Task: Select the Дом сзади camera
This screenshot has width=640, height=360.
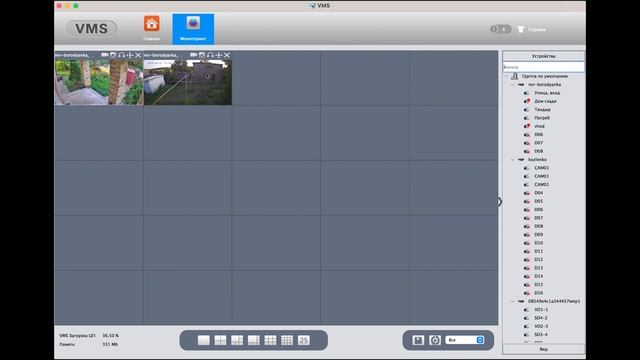Action: pos(545,101)
